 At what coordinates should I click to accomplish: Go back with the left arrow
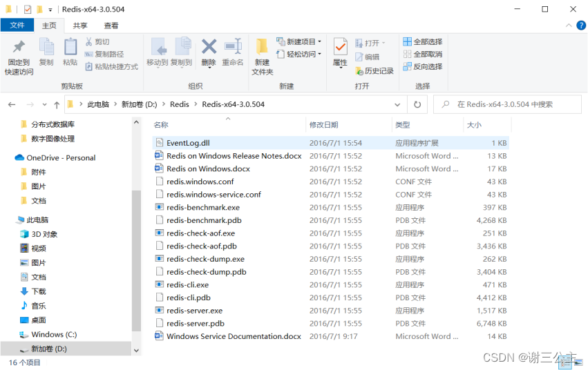point(12,104)
